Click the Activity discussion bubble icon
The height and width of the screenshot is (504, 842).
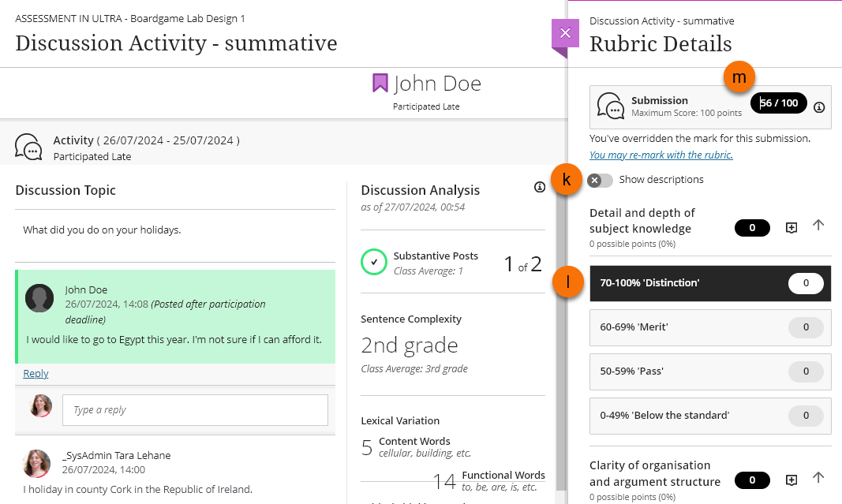(29, 147)
